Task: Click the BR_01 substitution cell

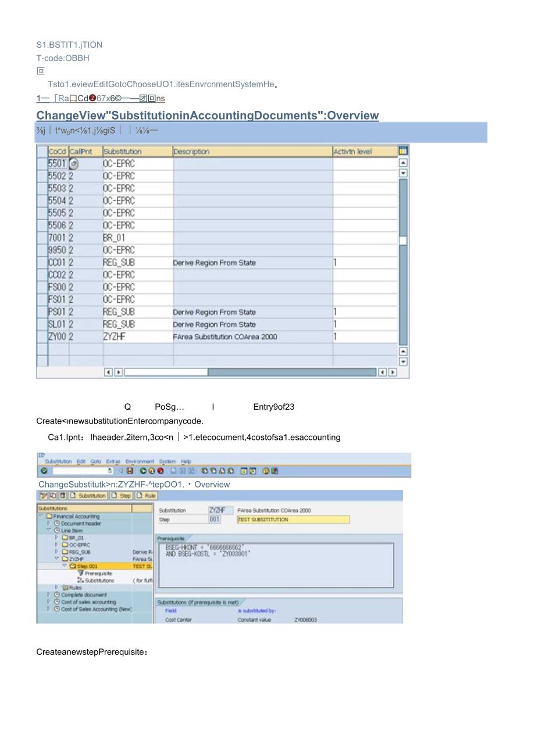Action: point(138,238)
